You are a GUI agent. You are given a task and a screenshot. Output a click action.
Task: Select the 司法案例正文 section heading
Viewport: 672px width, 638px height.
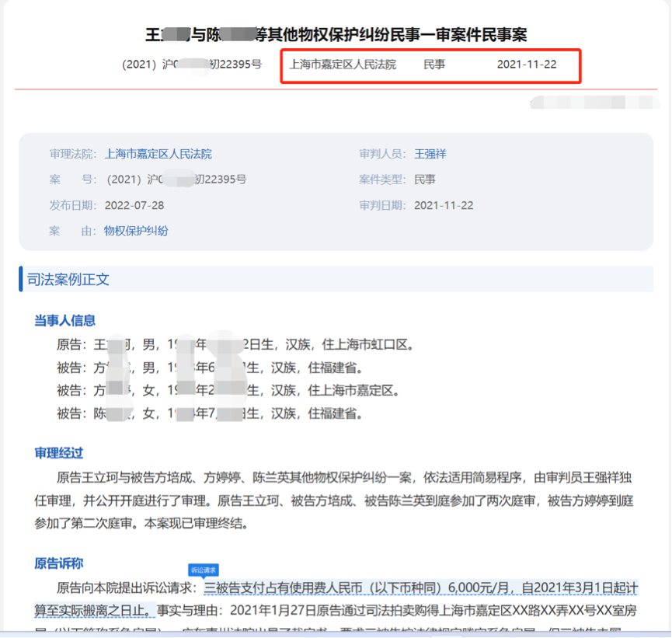[68, 279]
